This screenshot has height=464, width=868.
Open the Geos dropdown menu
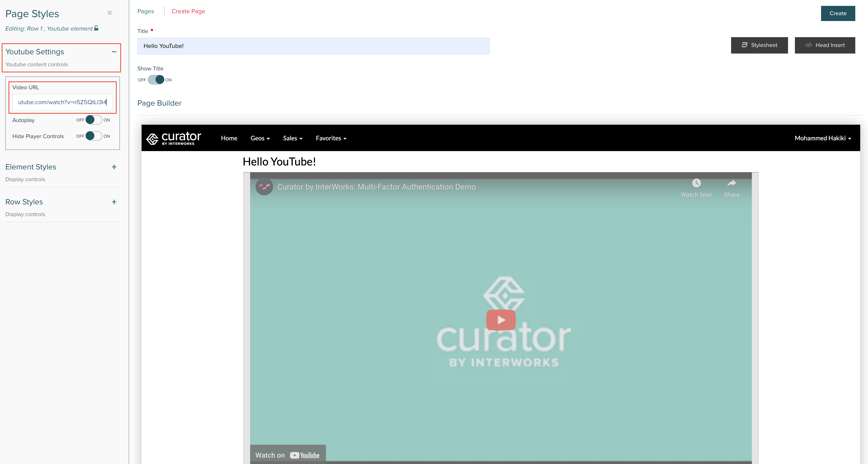(x=260, y=138)
